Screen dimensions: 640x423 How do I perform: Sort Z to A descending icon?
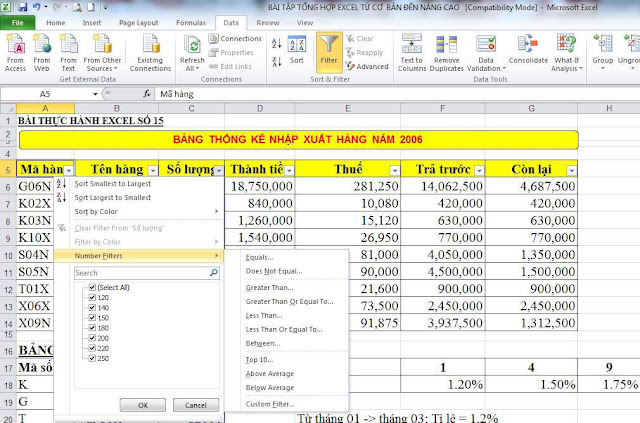276,62
